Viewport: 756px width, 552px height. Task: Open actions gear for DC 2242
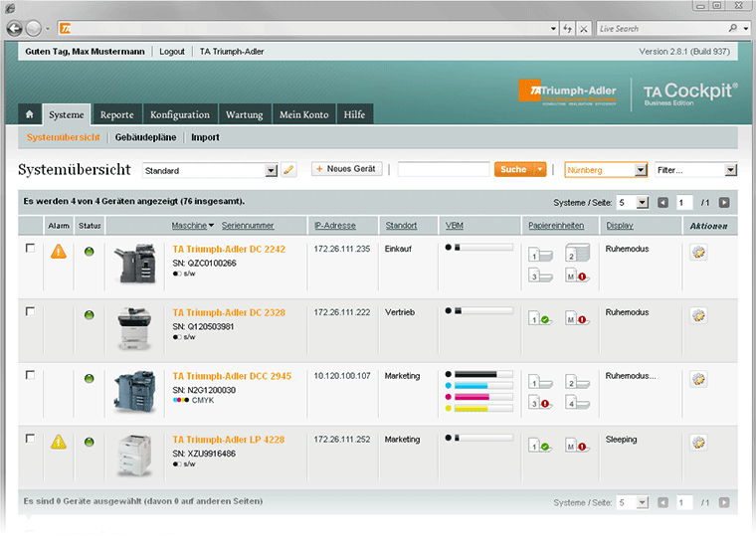698,253
